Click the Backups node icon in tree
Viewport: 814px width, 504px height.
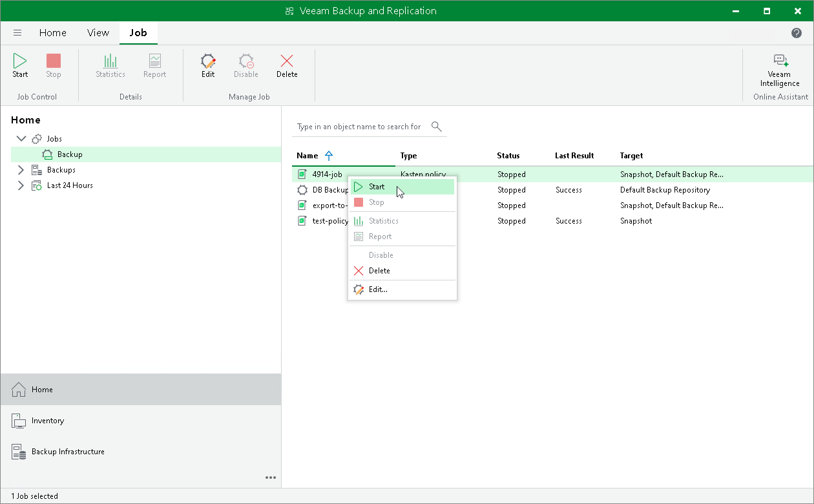(x=37, y=170)
